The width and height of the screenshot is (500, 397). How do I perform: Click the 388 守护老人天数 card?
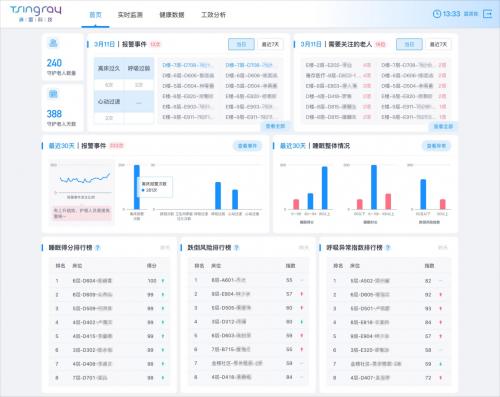[62, 108]
